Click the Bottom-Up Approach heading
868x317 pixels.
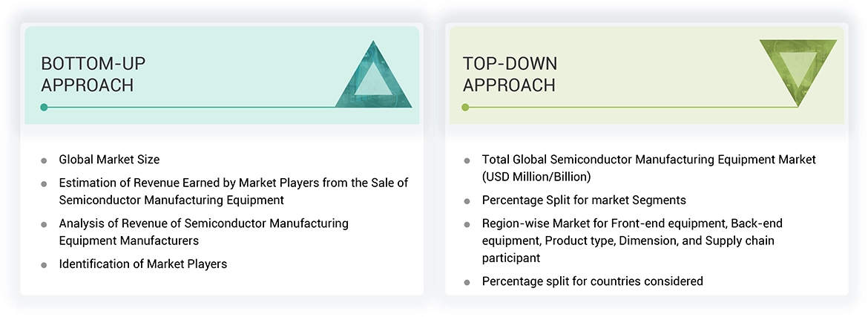click(87, 73)
